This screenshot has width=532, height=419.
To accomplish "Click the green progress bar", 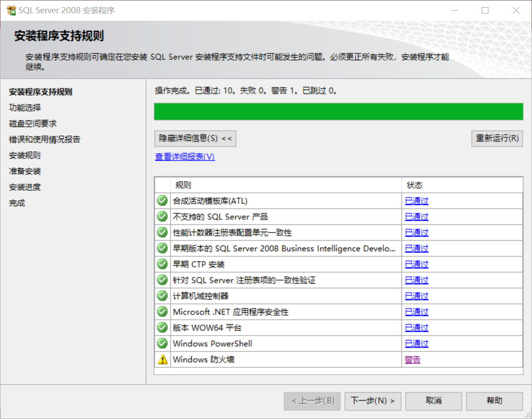I will coord(338,111).
